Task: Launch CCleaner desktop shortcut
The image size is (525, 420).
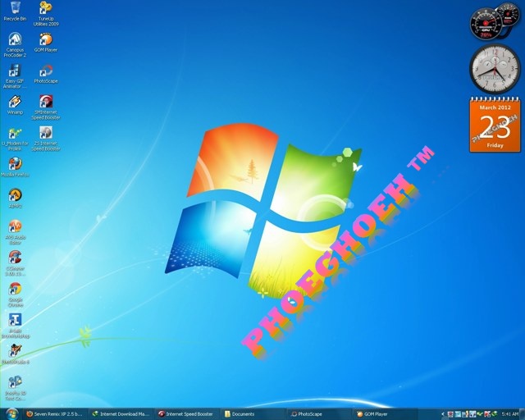Action: coord(15,263)
